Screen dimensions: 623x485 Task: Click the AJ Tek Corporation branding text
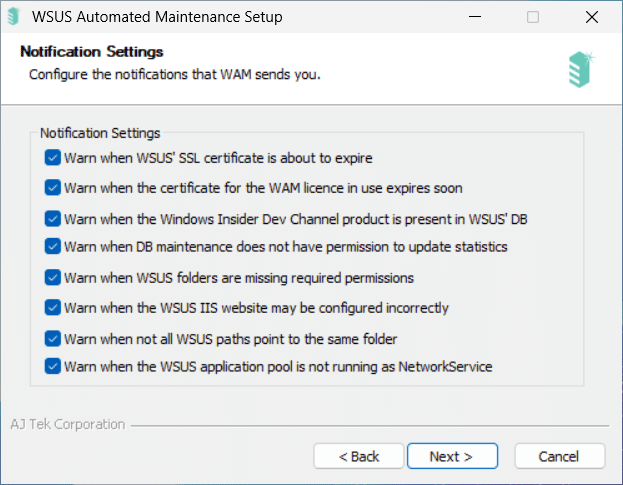point(68,424)
